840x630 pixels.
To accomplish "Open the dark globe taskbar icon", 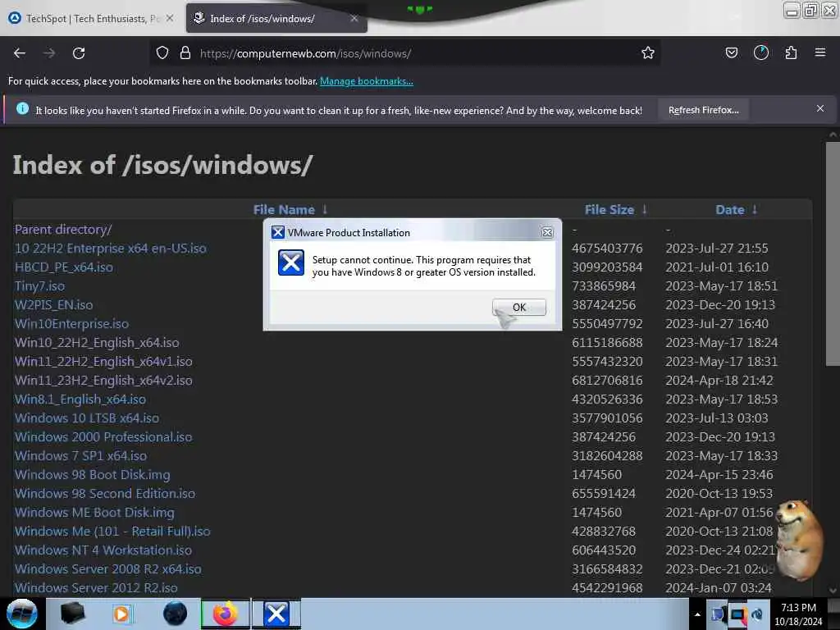I will (x=175, y=614).
